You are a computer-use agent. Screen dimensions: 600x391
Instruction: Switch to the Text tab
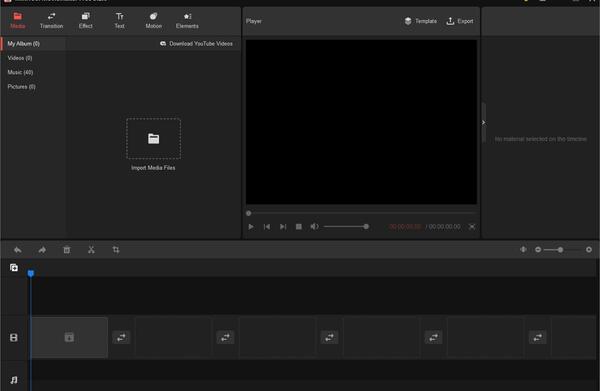click(119, 21)
